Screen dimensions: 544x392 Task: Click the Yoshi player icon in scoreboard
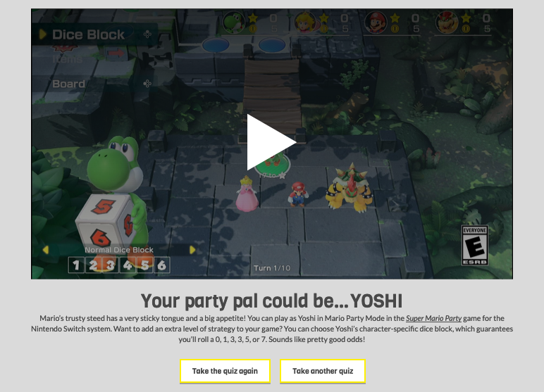[233, 23]
